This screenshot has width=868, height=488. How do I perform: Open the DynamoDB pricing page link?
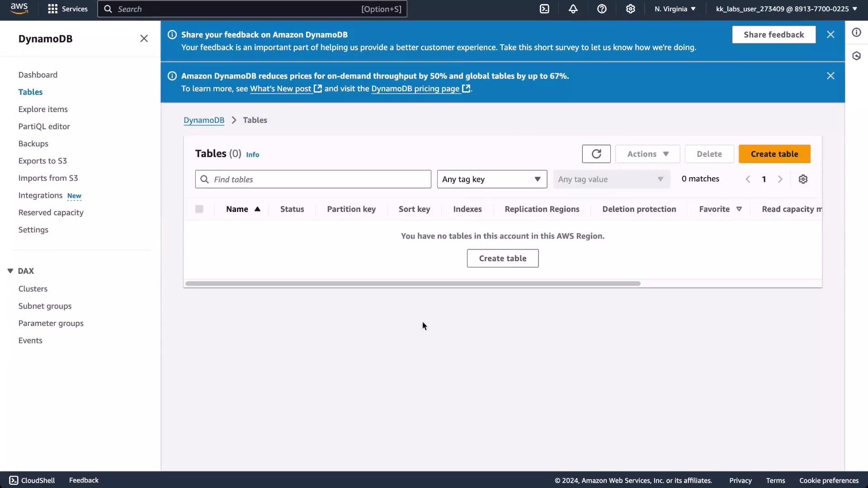420,89
